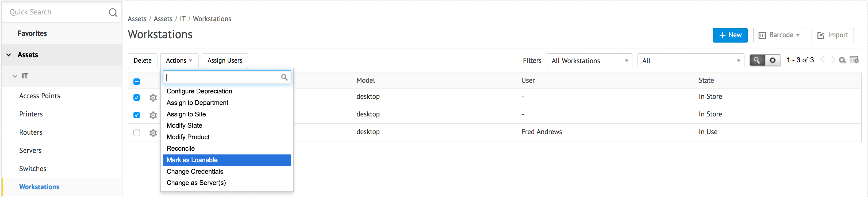Go to the next page of results
The image size is (868, 197).
click(x=833, y=60)
